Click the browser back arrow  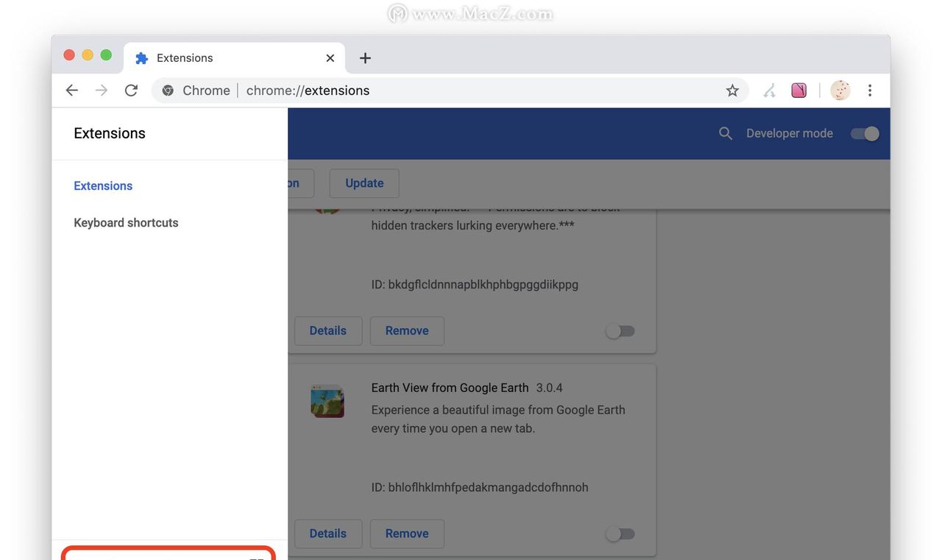(x=71, y=91)
